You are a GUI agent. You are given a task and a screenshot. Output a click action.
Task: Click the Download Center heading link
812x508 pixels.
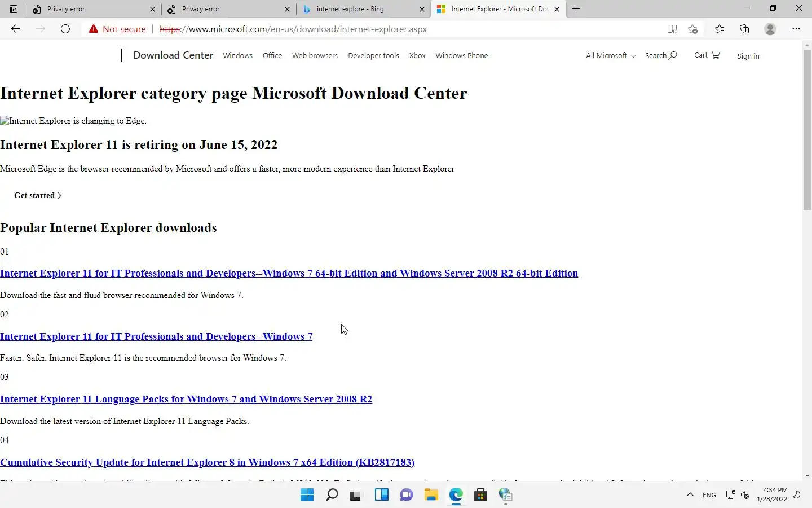click(173, 55)
